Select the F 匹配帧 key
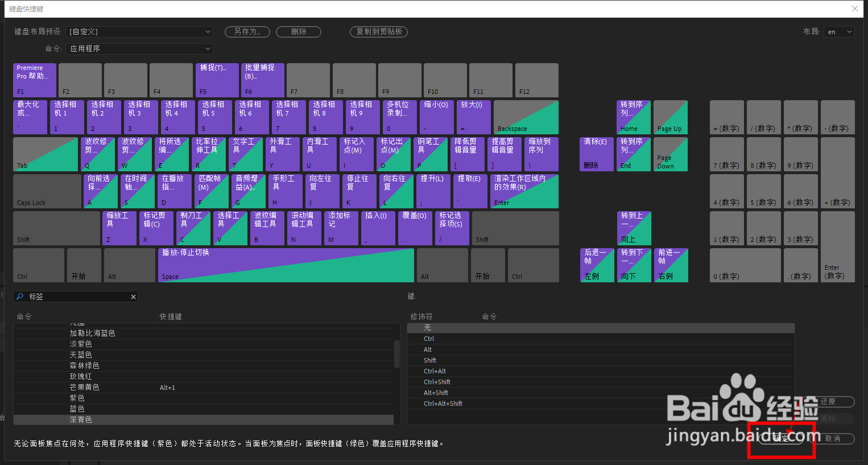 tap(212, 191)
